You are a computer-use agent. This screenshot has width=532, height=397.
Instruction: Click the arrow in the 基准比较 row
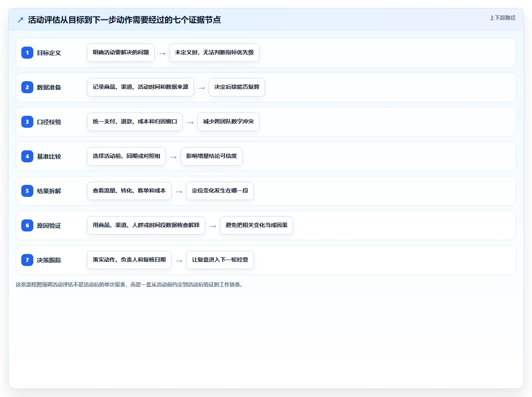tap(173, 157)
